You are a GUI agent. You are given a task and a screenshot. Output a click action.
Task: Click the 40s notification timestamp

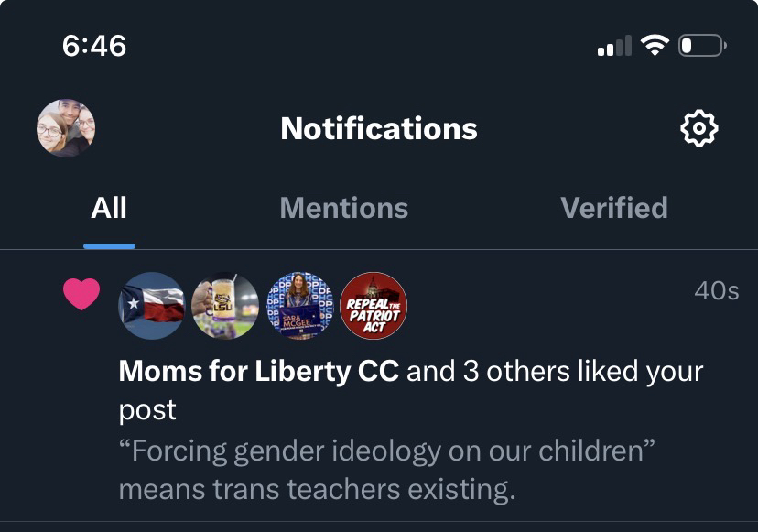pyautogui.click(x=716, y=291)
